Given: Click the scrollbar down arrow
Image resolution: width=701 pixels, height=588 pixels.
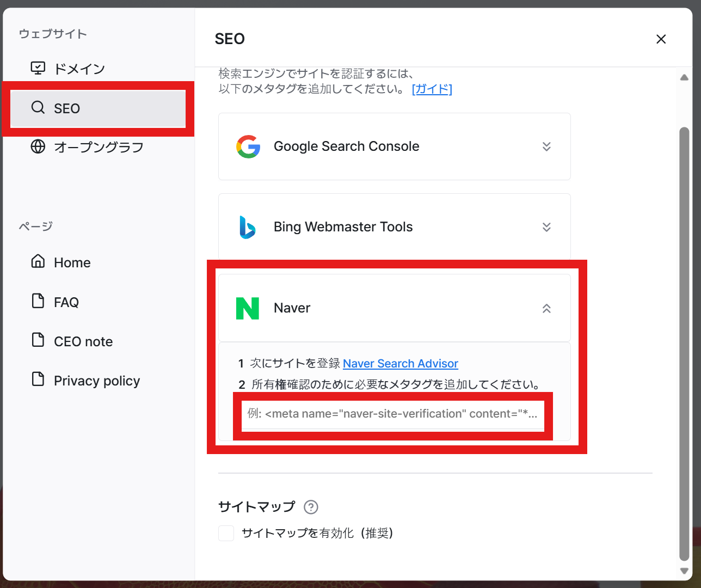Looking at the screenshot, I should tap(684, 571).
